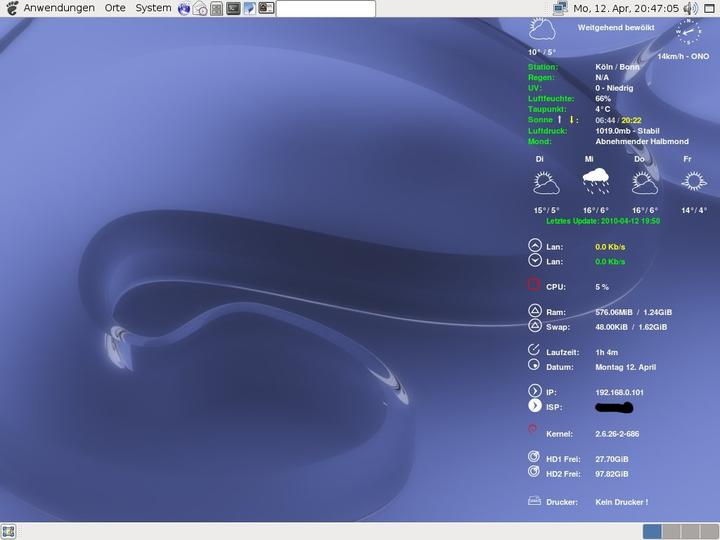Screen dimensions: 720x540
Task: Click the GNOME foot logo
Action: (12, 8)
